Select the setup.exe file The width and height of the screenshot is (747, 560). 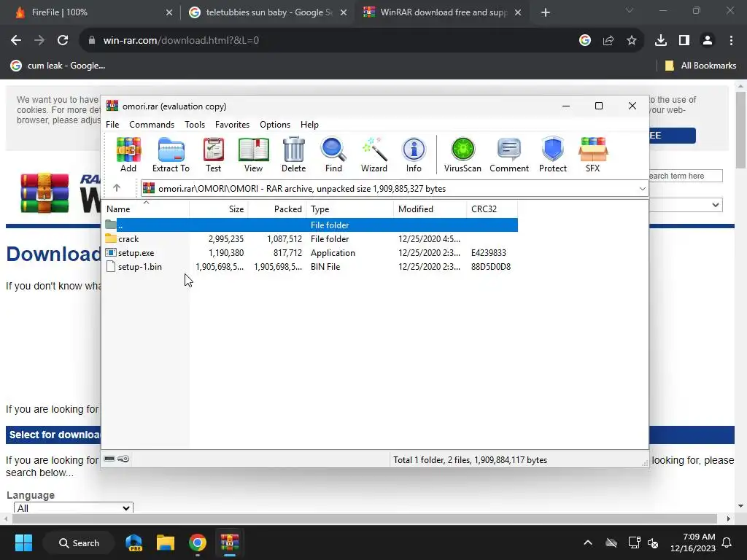[x=311, y=253]
